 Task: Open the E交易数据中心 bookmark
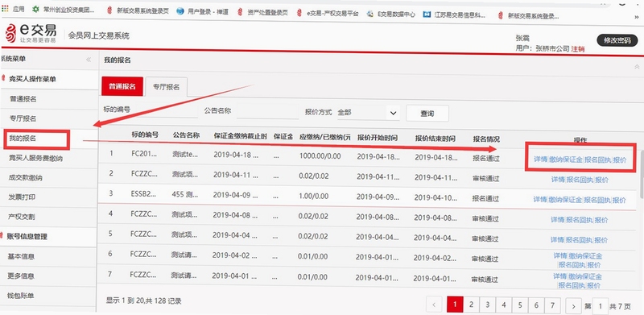point(392,14)
